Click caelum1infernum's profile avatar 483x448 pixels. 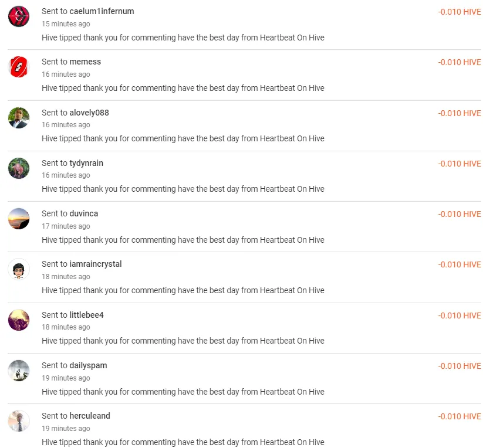click(19, 16)
